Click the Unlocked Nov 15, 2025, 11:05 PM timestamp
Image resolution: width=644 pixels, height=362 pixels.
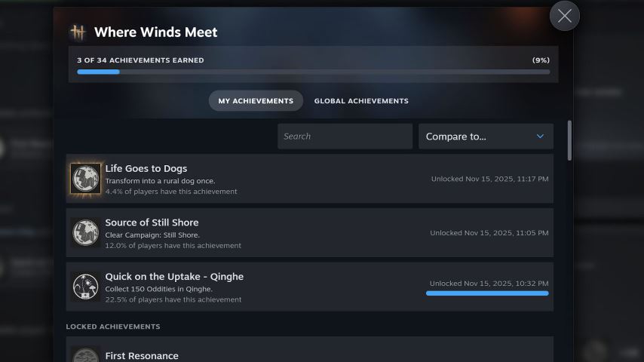coord(489,232)
